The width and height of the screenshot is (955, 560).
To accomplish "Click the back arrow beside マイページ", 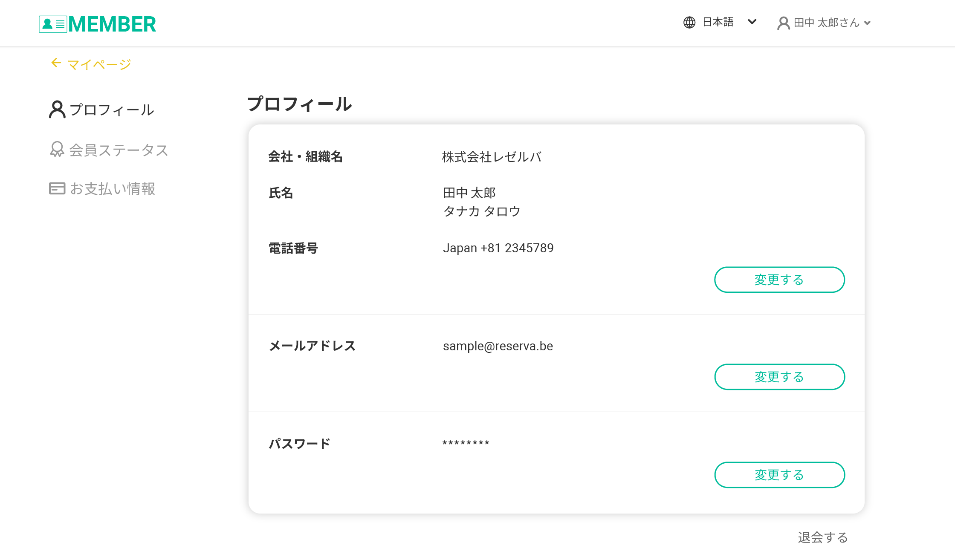I will coord(56,63).
